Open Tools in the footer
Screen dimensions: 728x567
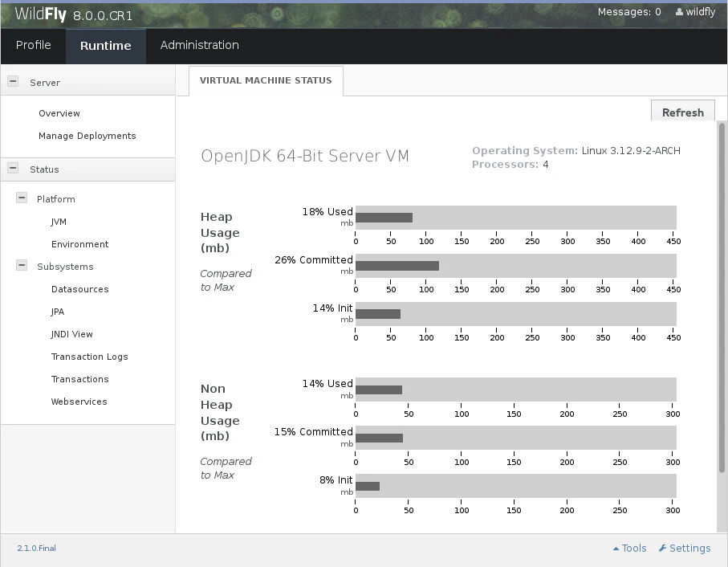(x=629, y=548)
